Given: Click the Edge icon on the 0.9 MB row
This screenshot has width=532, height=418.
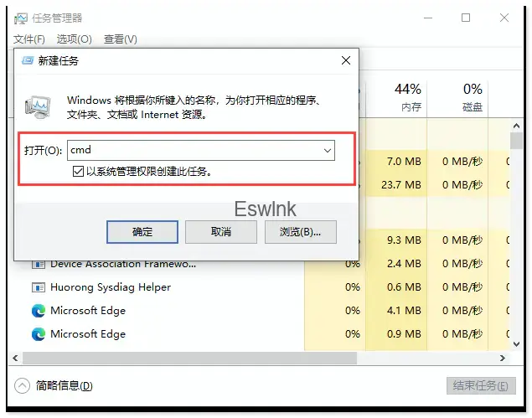Looking at the screenshot, I should point(38,334).
